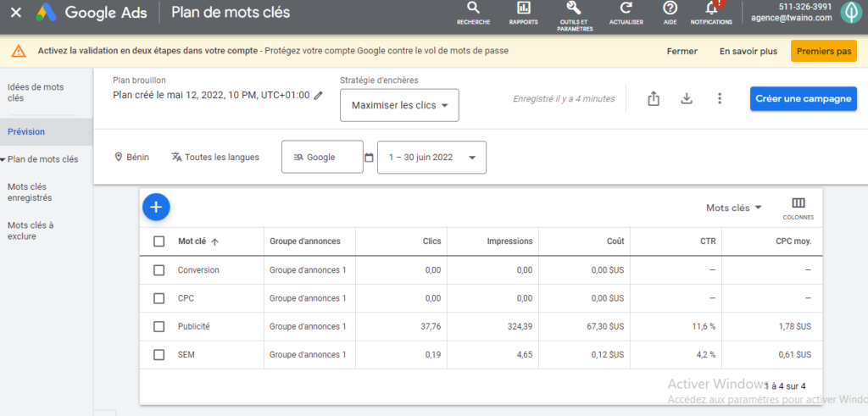Click the blue plus add keyword button

click(157, 207)
